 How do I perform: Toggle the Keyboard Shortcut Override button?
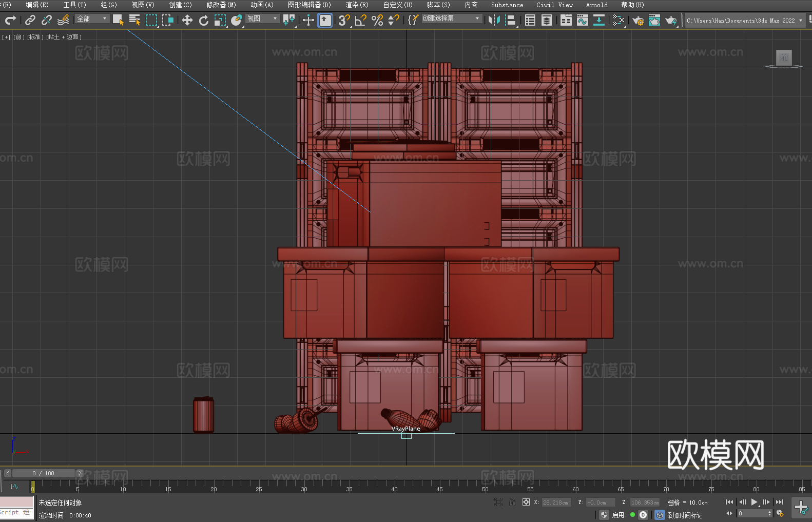click(325, 20)
